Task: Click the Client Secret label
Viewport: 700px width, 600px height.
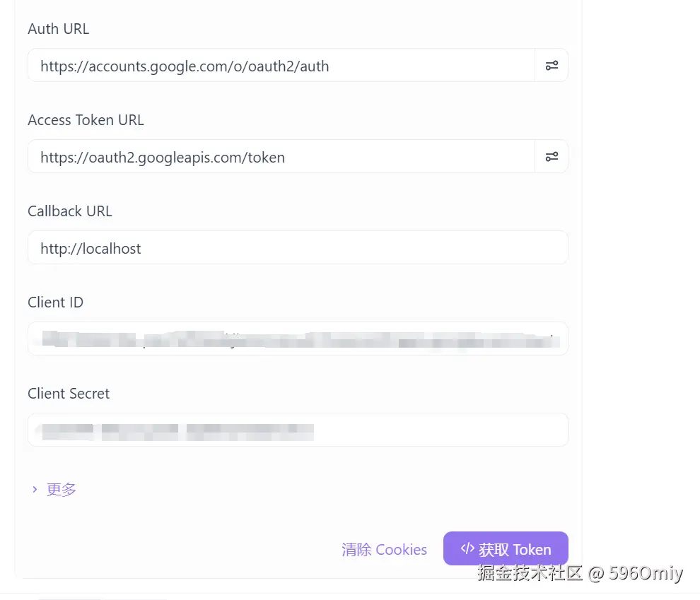Action: (x=69, y=394)
